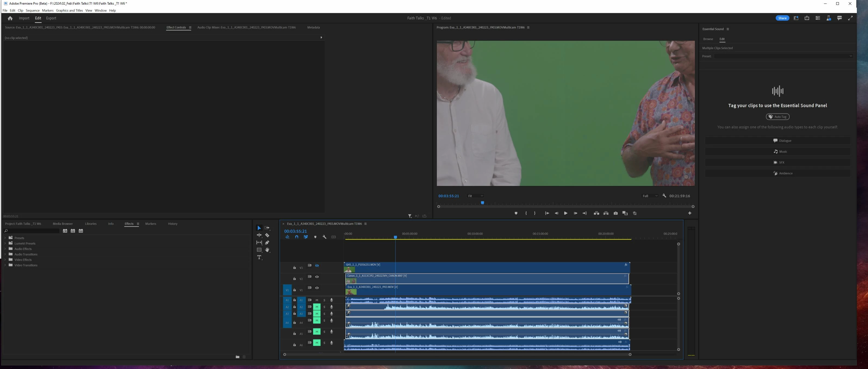Screen dimensions: 868x369
Task: Switch to the Media Browser tab
Action: click(63, 224)
